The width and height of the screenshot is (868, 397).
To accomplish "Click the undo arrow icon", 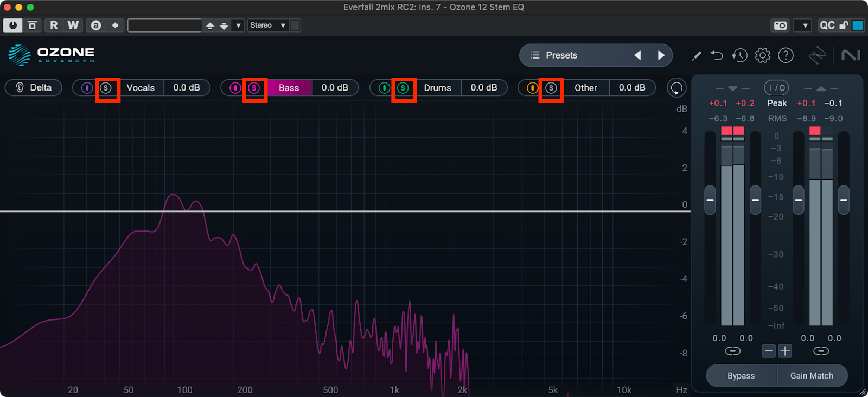I will coord(717,55).
